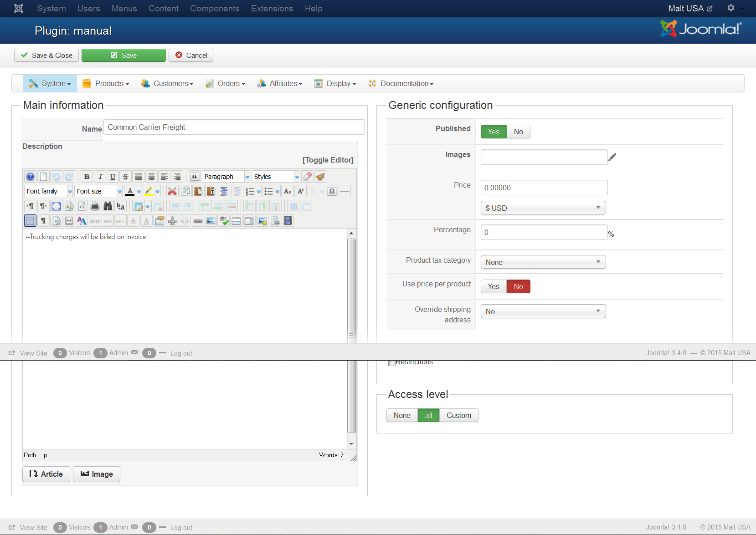Toggle the visual aid grid button in editor

click(30, 221)
